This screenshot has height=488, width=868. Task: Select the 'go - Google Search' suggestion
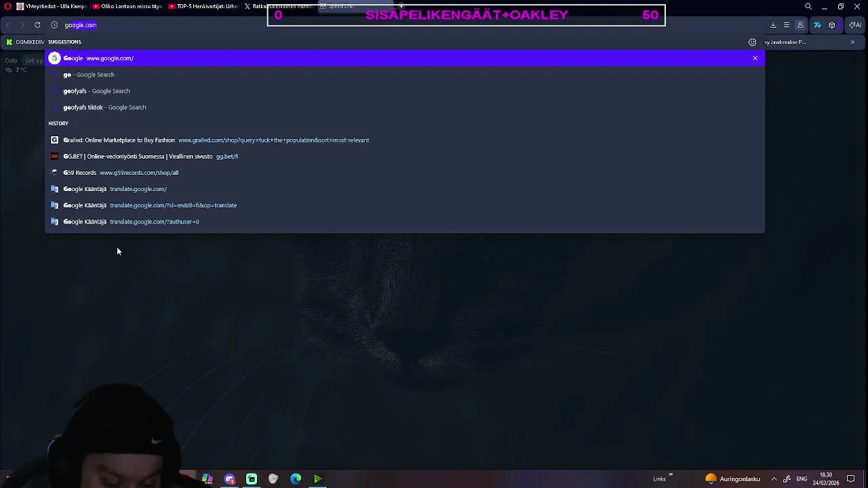[405, 75]
